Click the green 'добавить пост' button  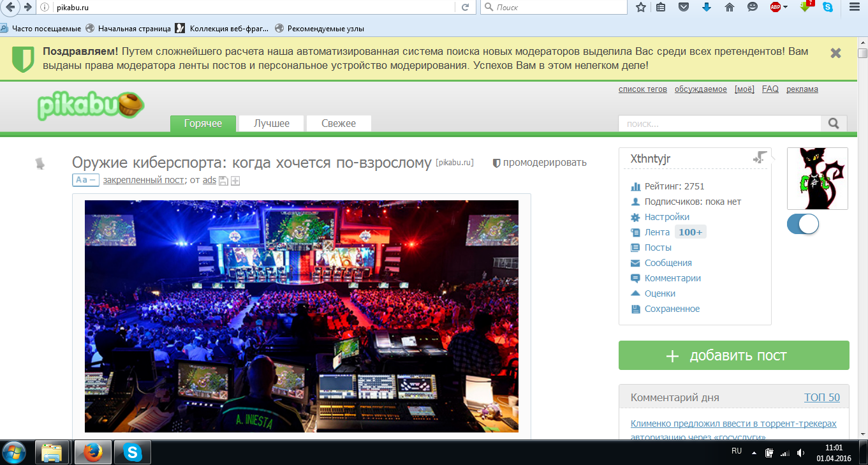[x=733, y=355]
